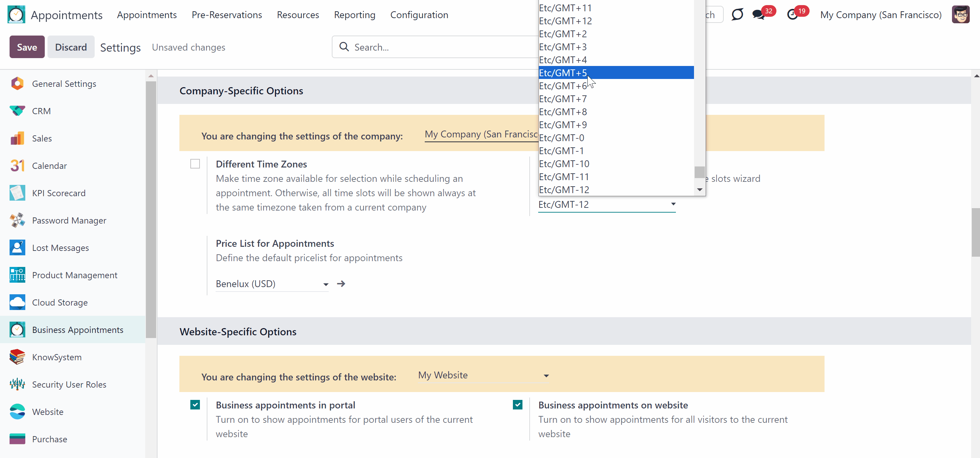This screenshot has width=980, height=458.
Task: Open the My Website selector dropdown
Action: click(x=484, y=375)
